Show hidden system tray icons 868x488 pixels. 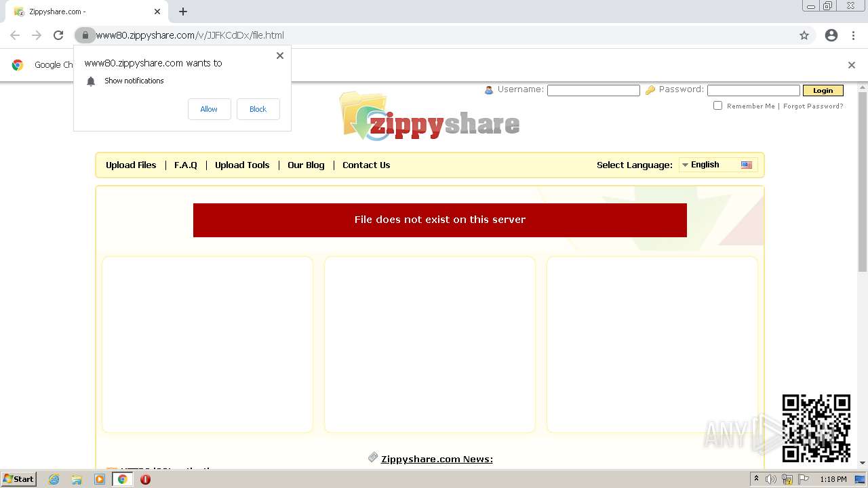point(756,479)
